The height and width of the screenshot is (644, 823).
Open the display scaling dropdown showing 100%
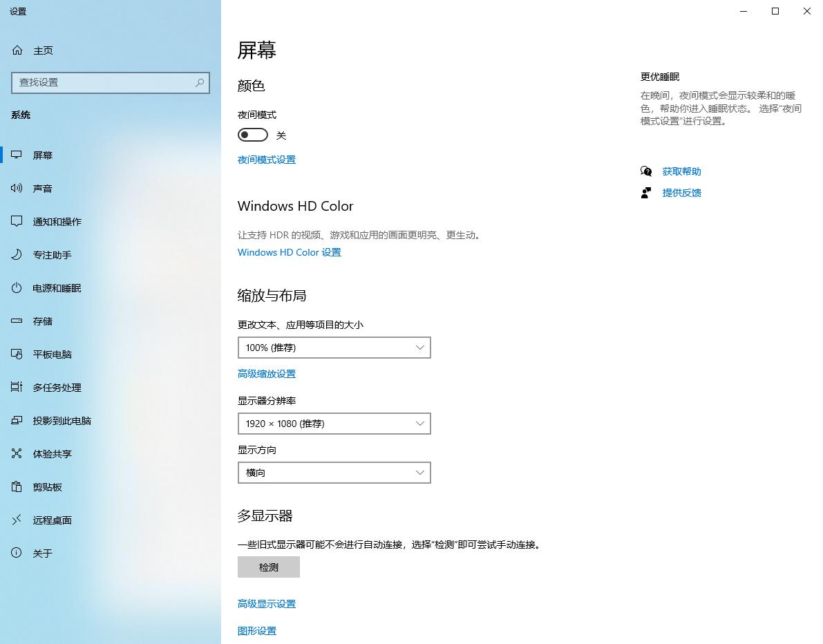pyautogui.click(x=334, y=348)
